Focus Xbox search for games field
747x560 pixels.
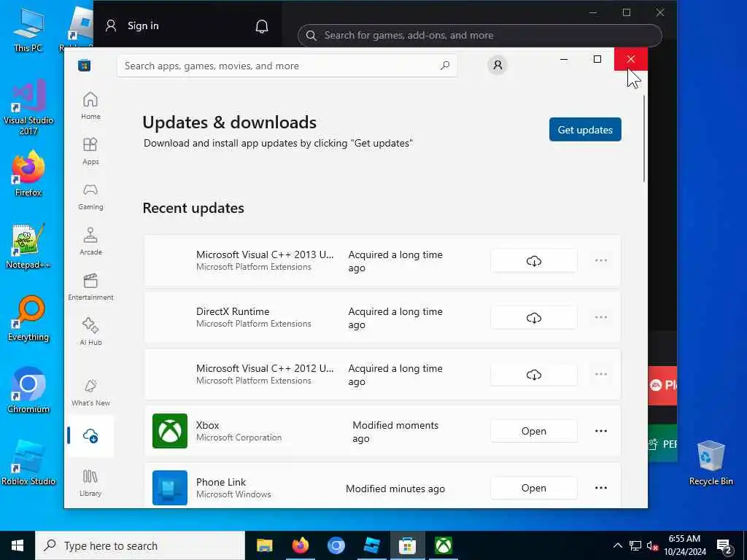point(480,35)
